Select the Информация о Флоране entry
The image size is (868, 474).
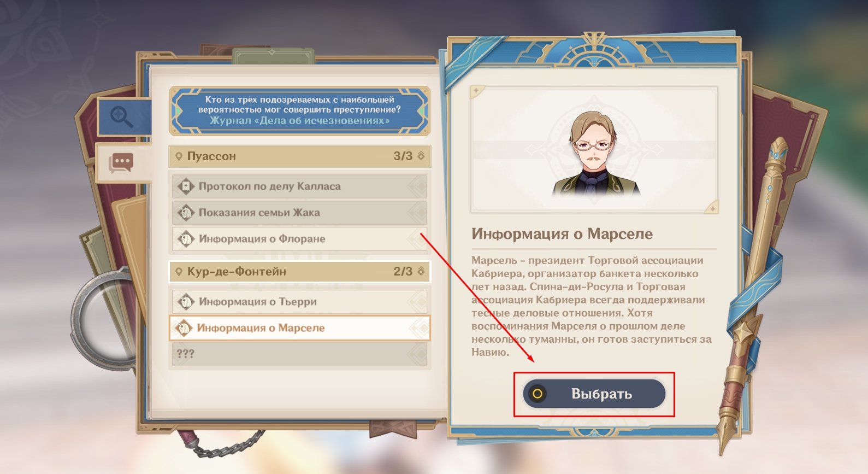(x=299, y=239)
